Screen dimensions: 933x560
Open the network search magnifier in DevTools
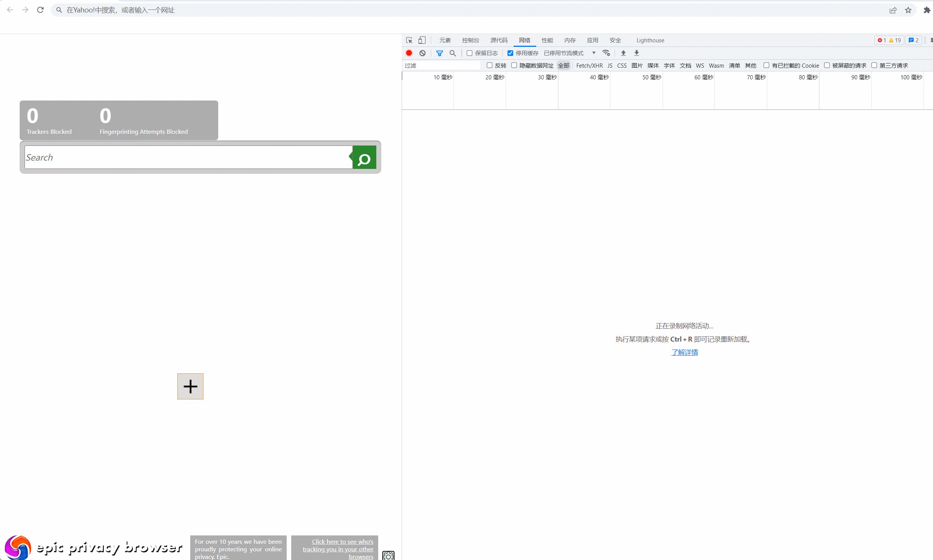453,53
